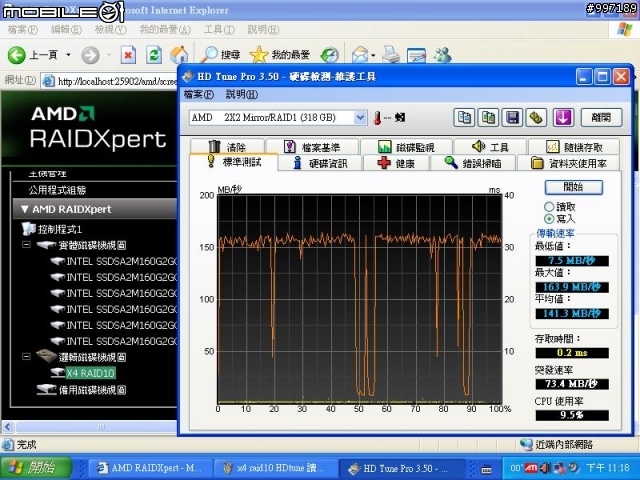Click the taskbar clock showing 11:18
The height and width of the screenshot is (480, 640).
608,468
